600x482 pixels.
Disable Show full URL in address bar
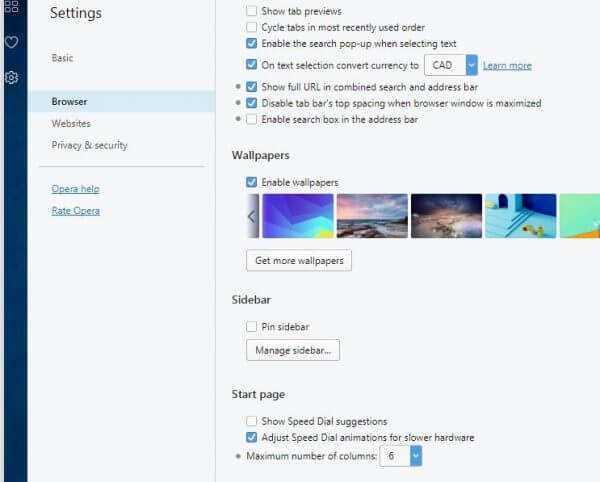(251, 87)
